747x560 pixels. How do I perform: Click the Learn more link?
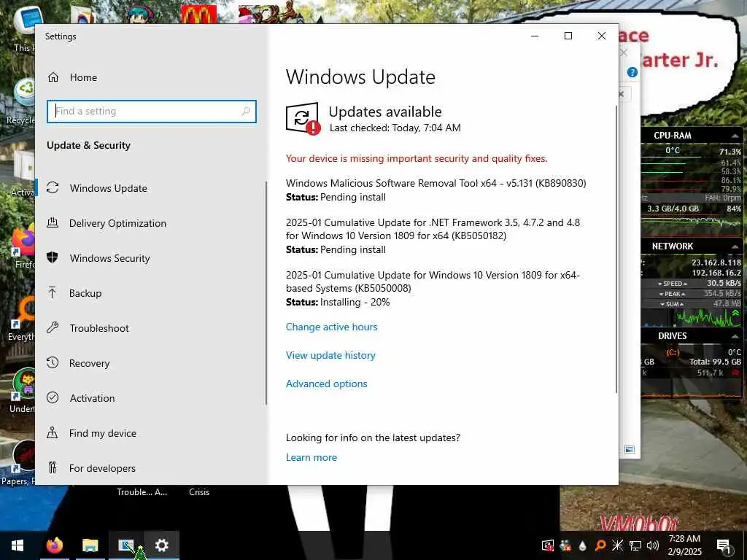point(311,457)
